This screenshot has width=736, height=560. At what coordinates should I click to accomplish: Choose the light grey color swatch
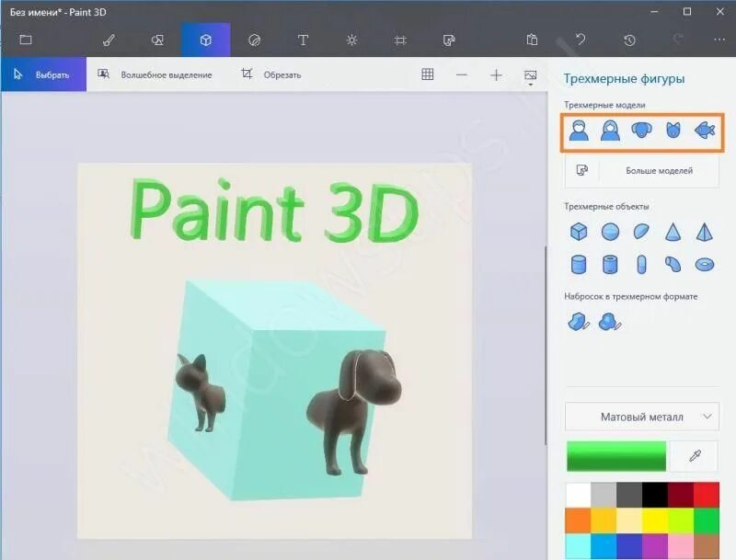pos(604,495)
